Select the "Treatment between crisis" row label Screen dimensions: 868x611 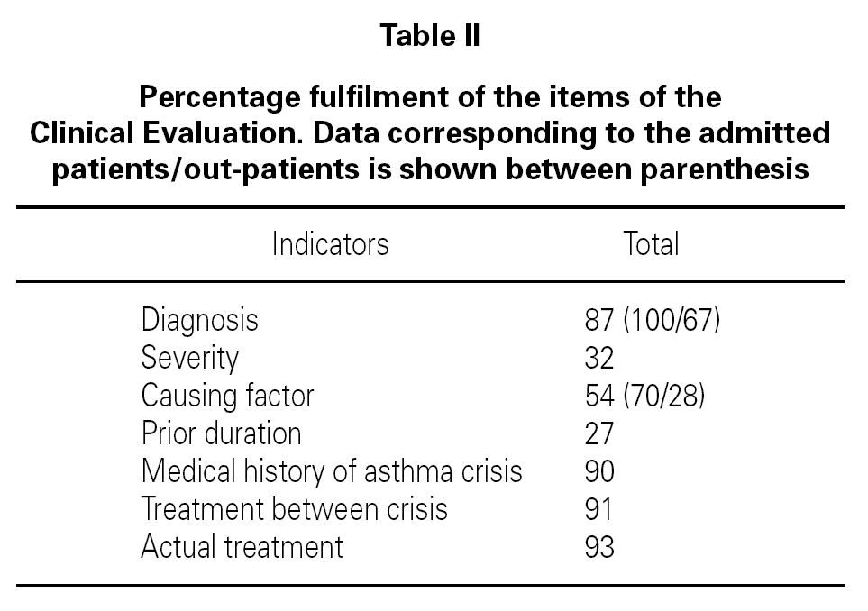294,509
